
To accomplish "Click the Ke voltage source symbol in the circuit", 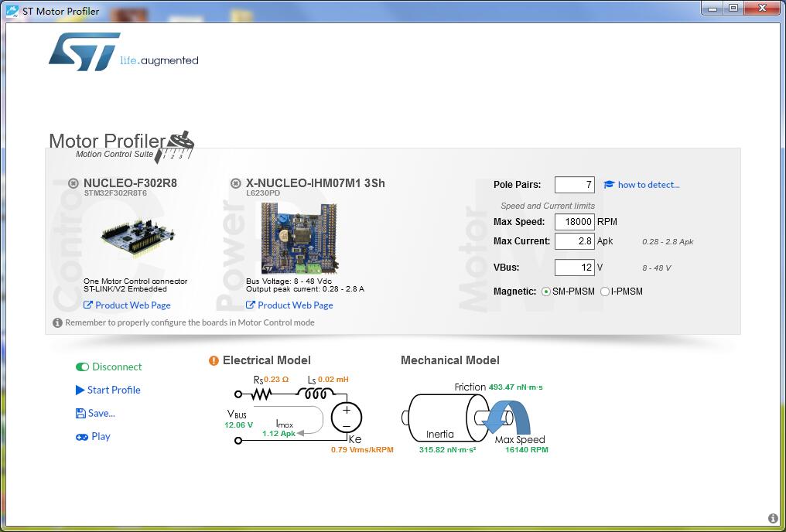I will (347, 418).
